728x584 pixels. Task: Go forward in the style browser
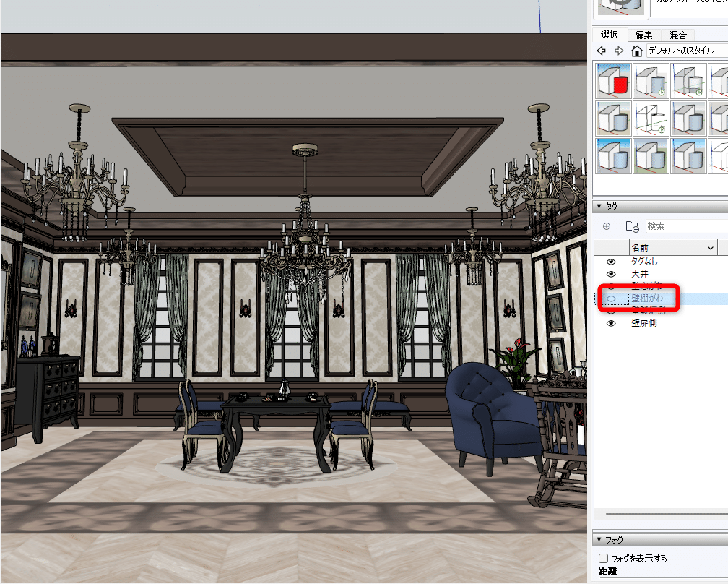(x=619, y=51)
